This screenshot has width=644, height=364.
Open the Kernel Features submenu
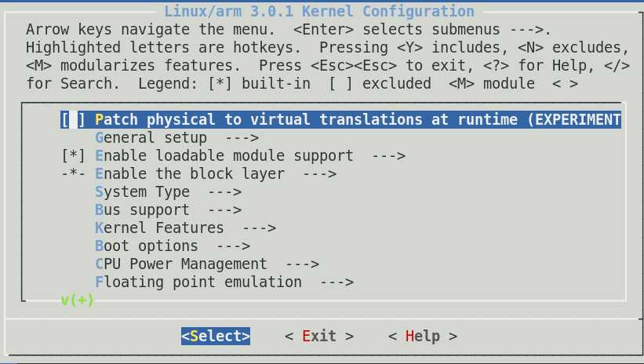186,228
